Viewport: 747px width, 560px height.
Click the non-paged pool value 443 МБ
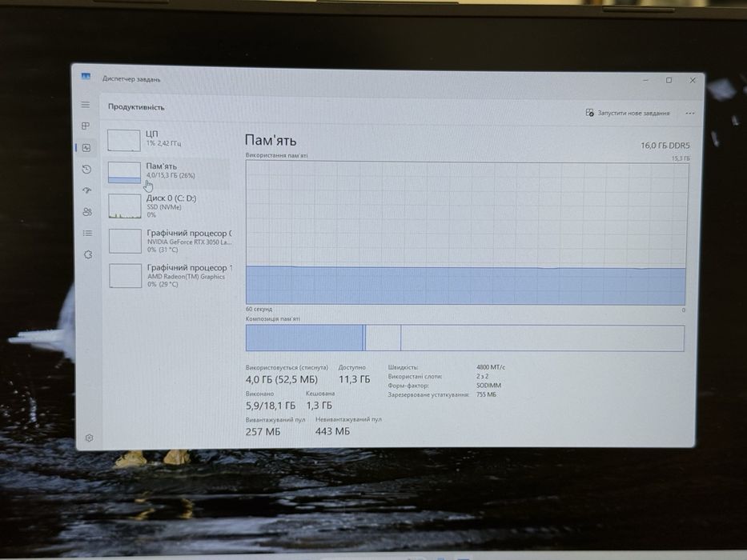(332, 431)
